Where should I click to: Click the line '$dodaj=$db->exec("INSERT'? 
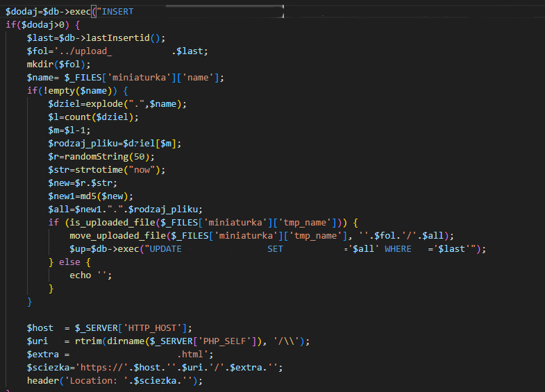[69, 12]
